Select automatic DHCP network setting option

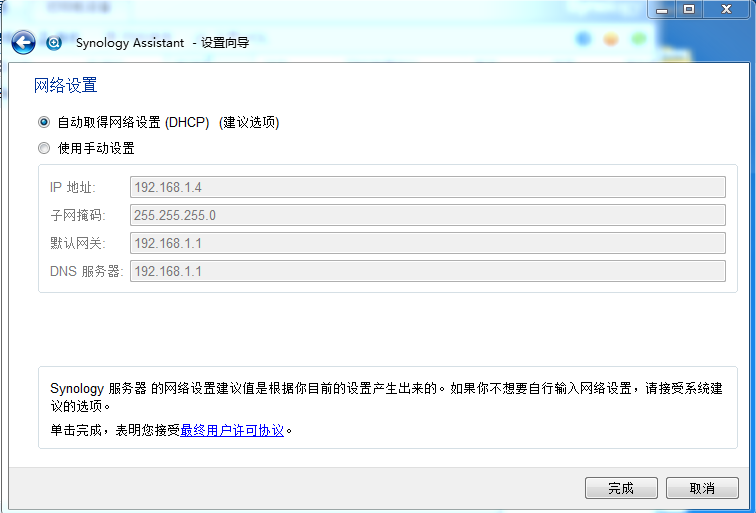(x=44, y=122)
